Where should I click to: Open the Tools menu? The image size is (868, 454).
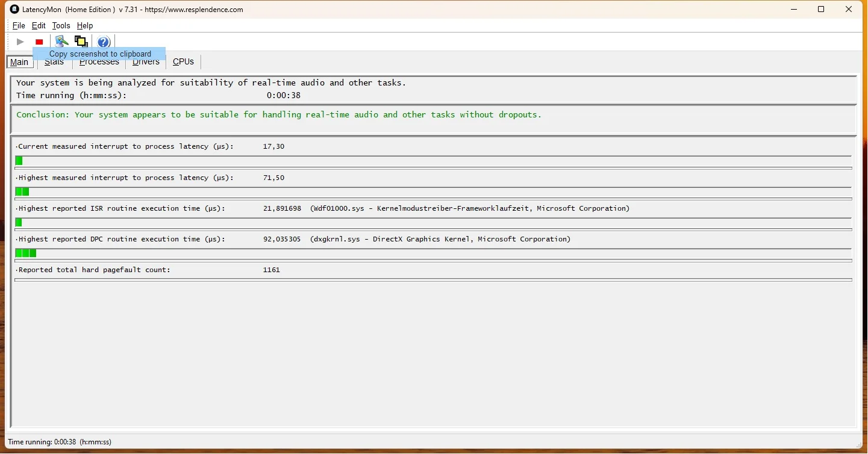(x=61, y=26)
